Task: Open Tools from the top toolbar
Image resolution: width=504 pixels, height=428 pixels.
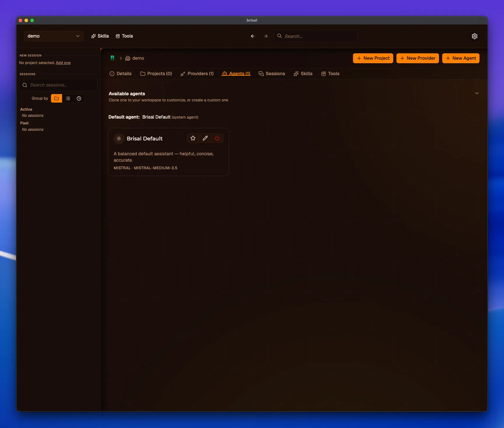Action: pos(124,36)
